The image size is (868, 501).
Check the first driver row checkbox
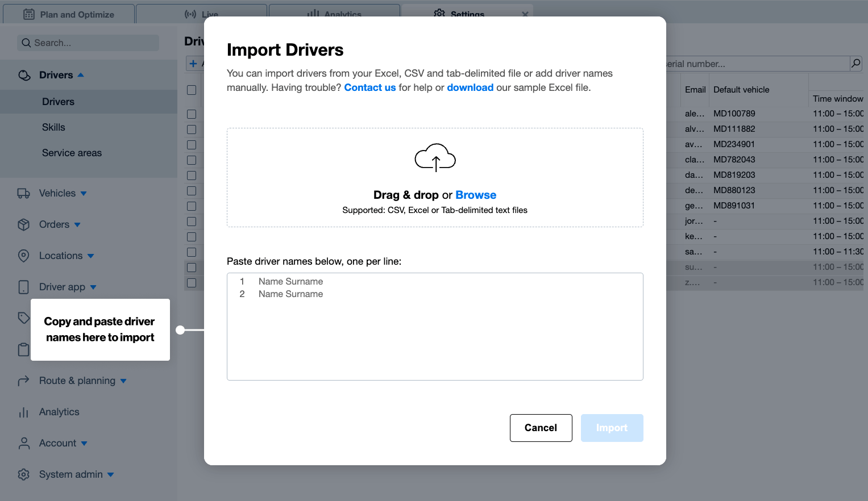[192, 114]
